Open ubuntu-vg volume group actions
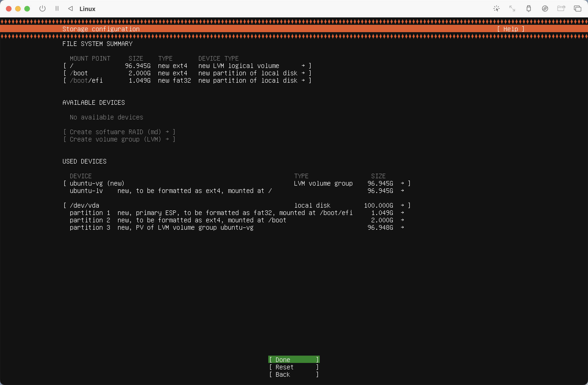Viewport: 588px width, 385px height. [x=237, y=183]
